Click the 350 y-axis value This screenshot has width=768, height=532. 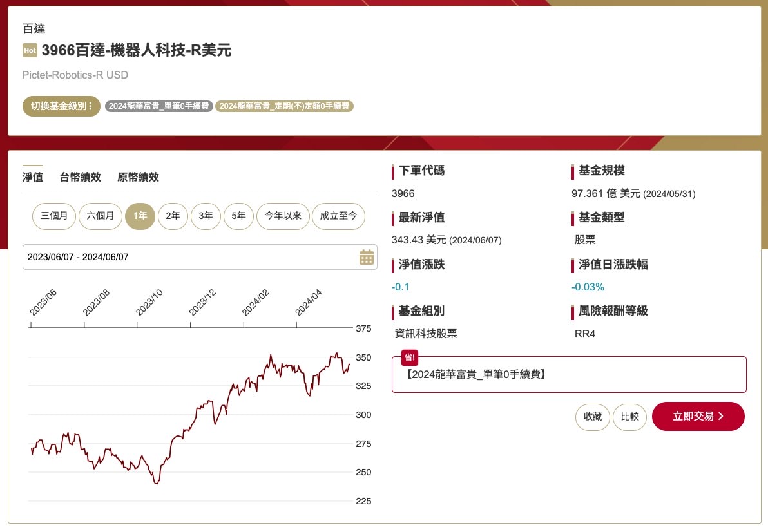click(363, 357)
